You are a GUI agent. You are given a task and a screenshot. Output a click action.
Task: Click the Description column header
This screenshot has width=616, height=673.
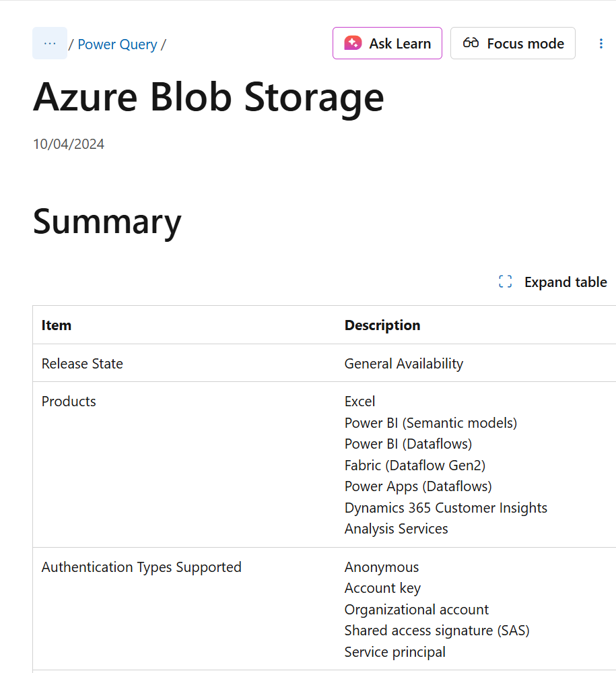pyautogui.click(x=382, y=325)
